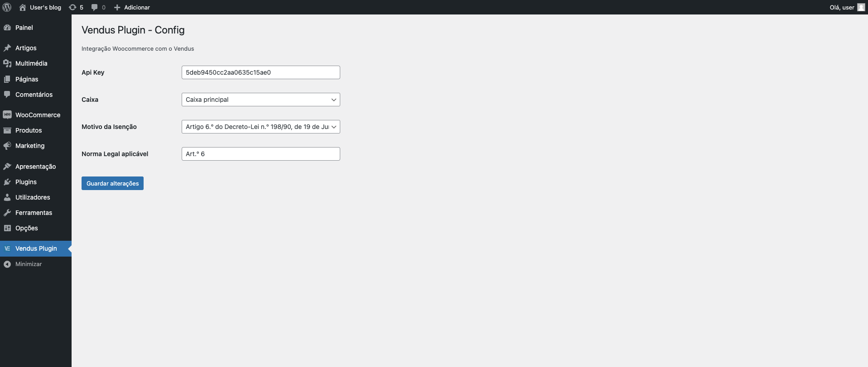Click the Ferramentas wrench icon
Viewport: 868px width, 367px height.
pyautogui.click(x=7, y=213)
